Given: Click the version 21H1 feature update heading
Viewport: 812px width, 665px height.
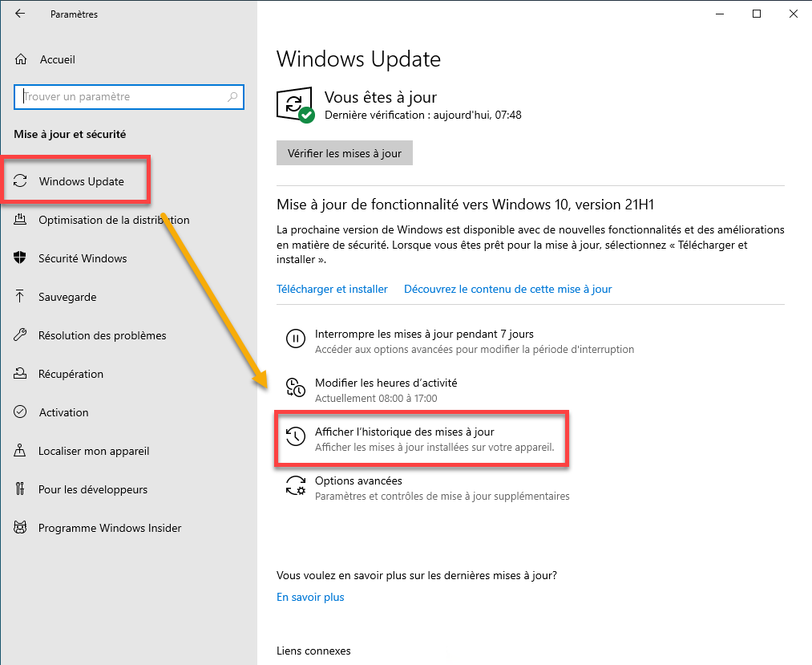Looking at the screenshot, I should [x=465, y=205].
